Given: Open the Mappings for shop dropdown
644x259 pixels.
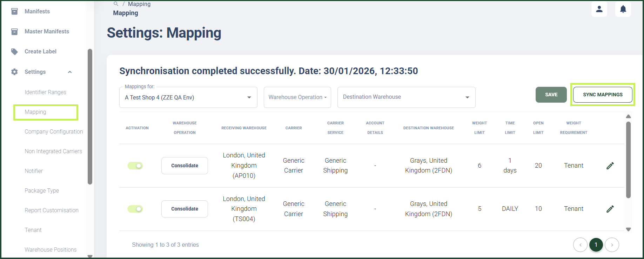Looking at the screenshot, I should coord(188,97).
